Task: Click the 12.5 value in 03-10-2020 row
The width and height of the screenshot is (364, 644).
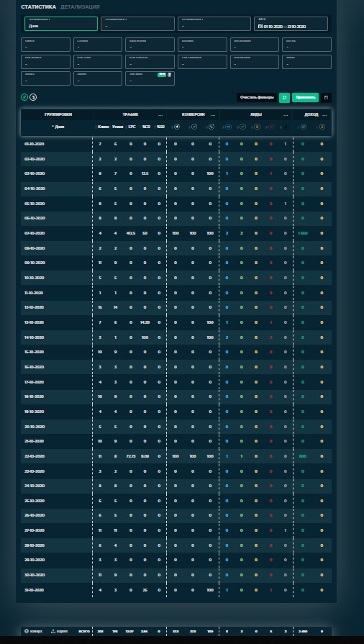Action: pos(145,173)
